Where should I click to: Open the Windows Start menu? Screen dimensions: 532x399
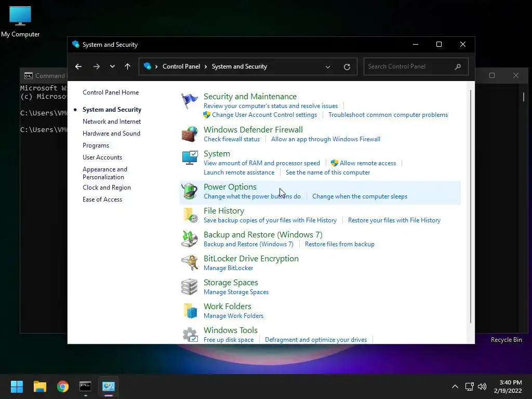point(17,387)
